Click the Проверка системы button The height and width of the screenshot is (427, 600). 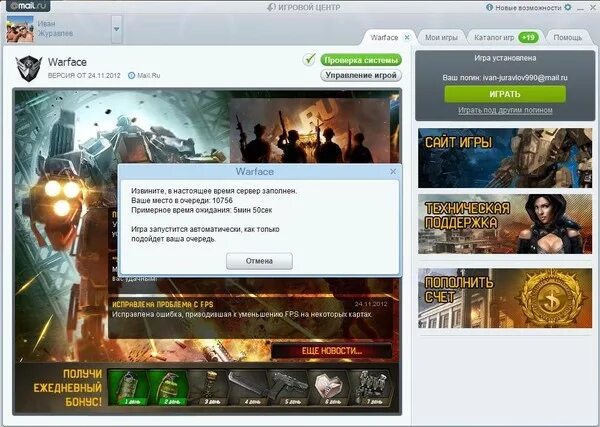361,60
